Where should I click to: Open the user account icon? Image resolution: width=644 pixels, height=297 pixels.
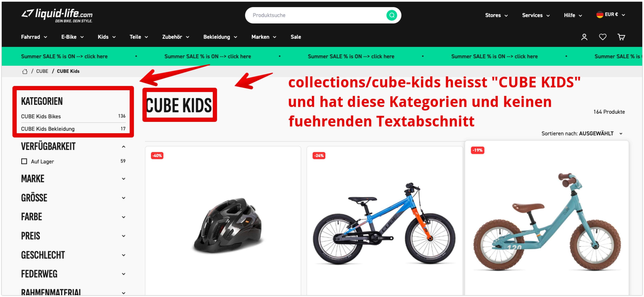(584, 37)
